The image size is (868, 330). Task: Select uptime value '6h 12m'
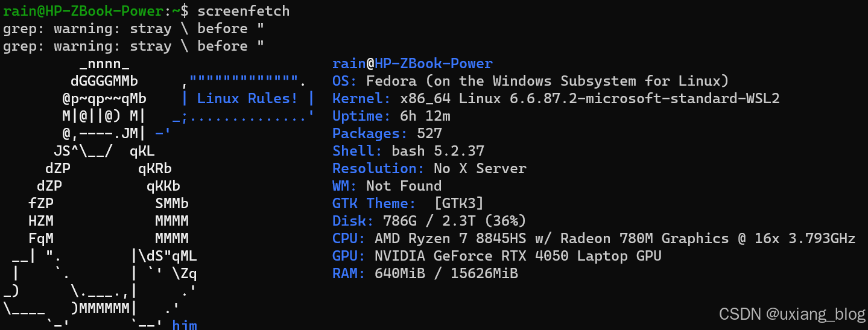425,116
